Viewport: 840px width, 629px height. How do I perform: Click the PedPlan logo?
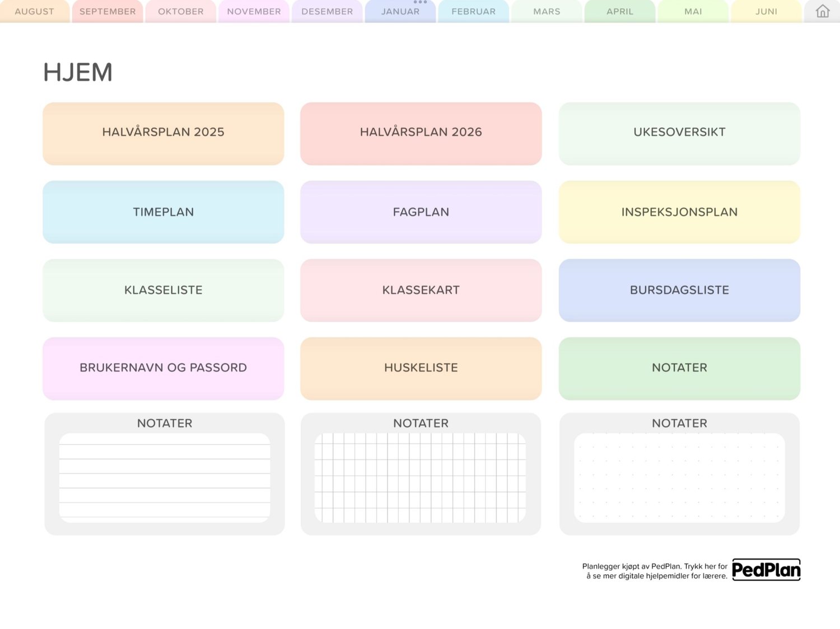766,570
